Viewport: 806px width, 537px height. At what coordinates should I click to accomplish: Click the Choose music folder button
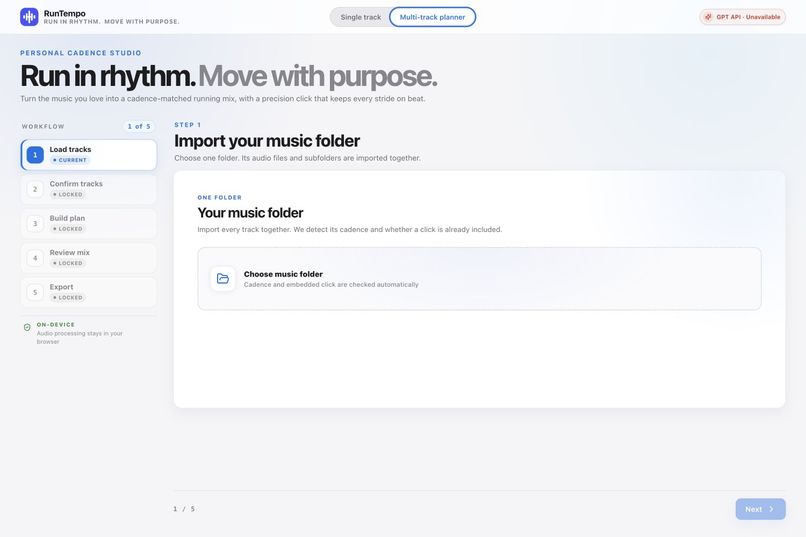click(479, 279)
